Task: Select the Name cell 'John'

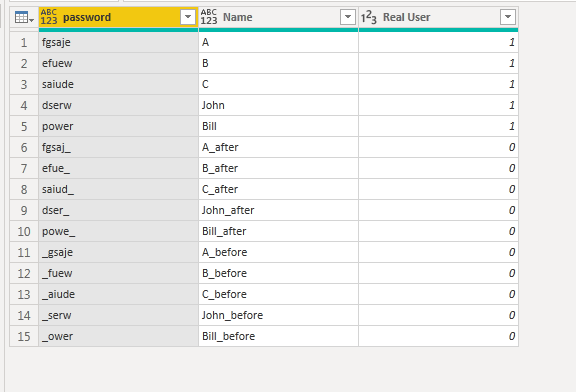Action: point(278,105)
